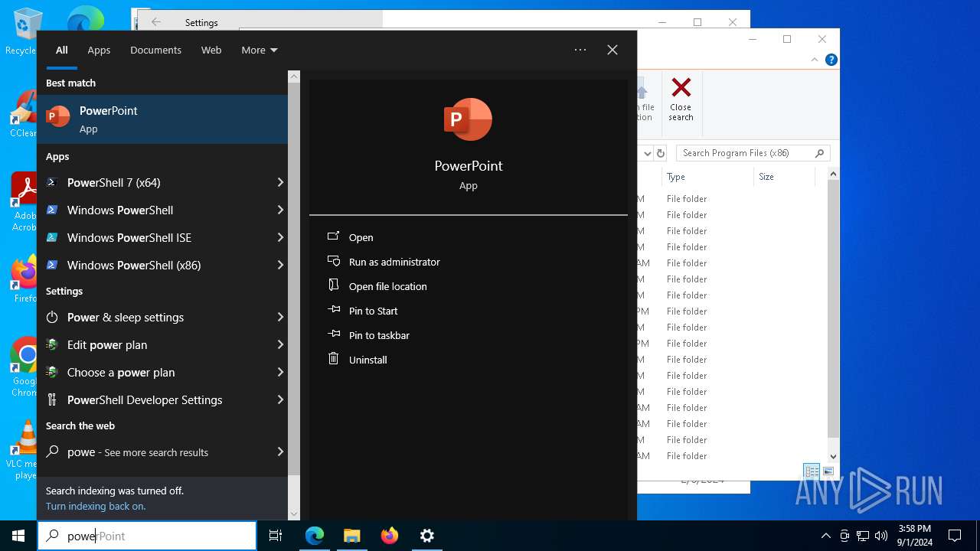The height and width of the screenshot is (551, 980).
Task: Switch Explorer to large icons view
Action: [x=828, y=471]
